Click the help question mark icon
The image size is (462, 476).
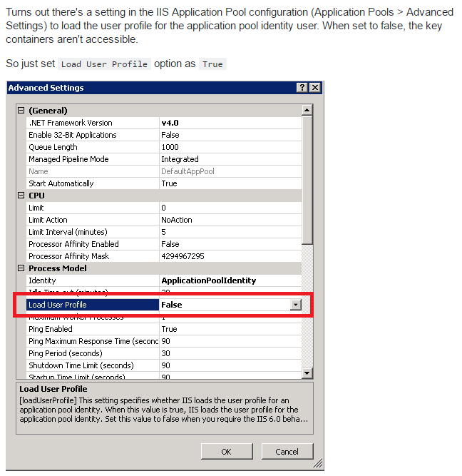point(302,88)
